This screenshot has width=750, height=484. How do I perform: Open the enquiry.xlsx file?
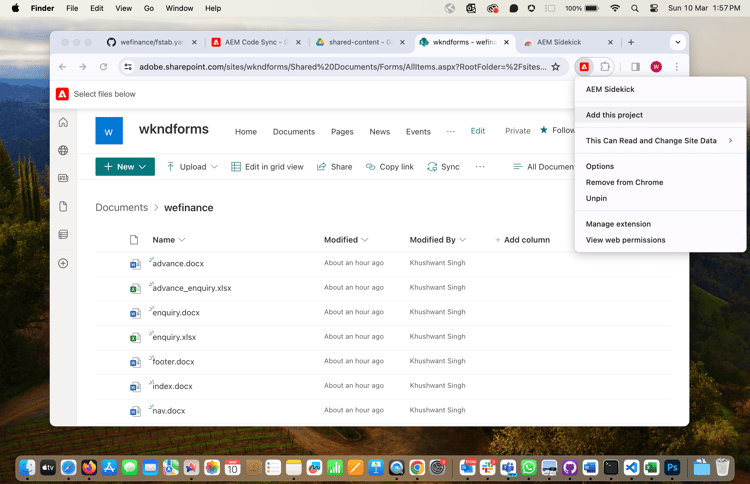(174, 337)
